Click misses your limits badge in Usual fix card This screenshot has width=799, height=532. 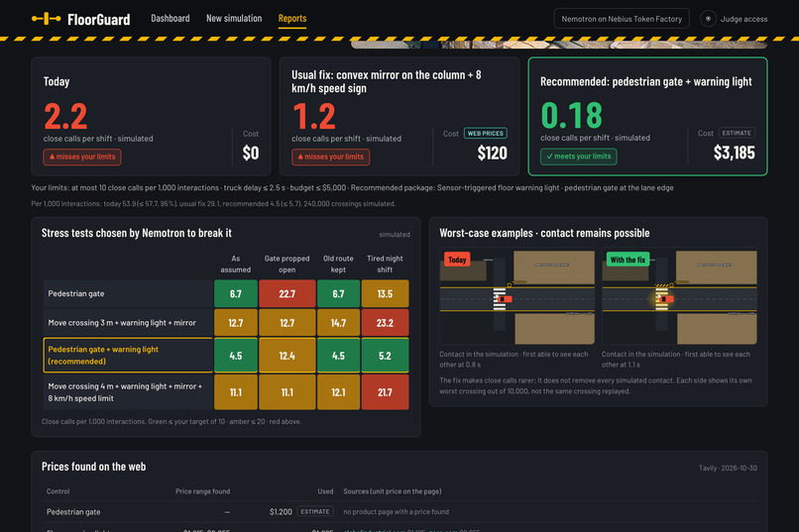click(x=330, y=157)
